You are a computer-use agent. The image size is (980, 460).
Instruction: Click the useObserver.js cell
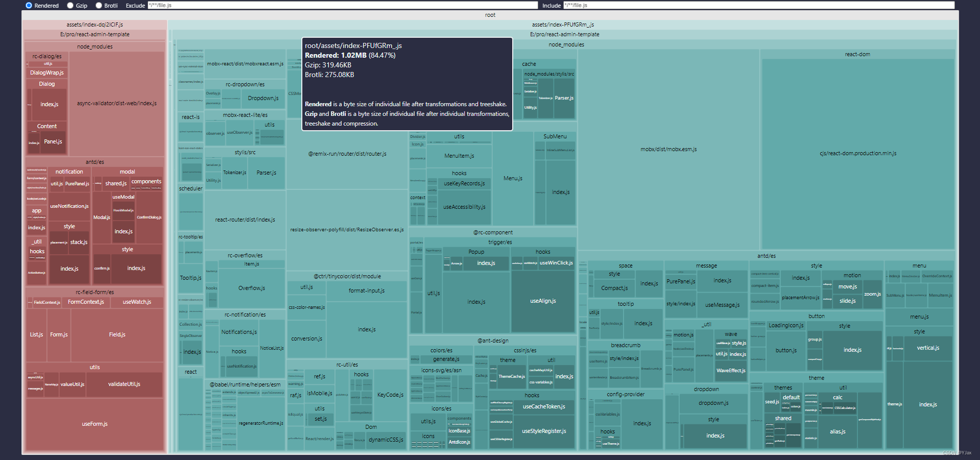(240, 133)
